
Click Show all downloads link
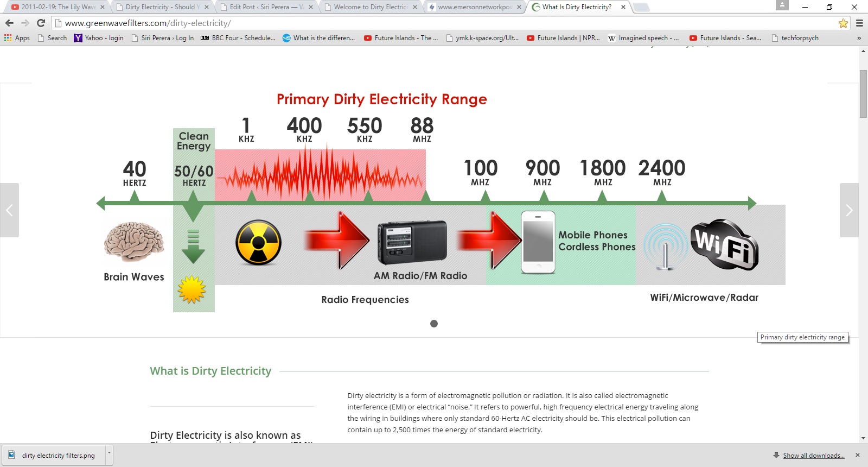[813, 456]
